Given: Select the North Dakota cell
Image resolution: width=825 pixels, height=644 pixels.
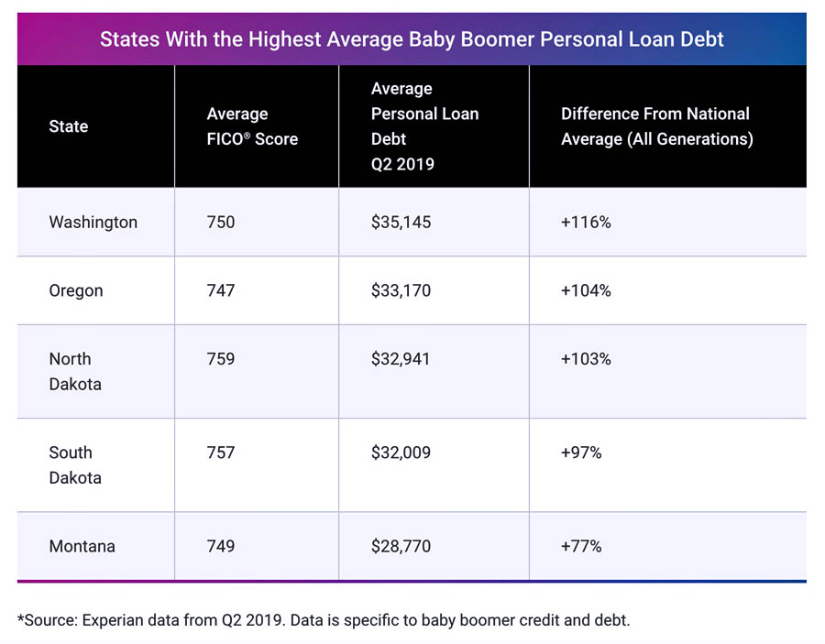Looking at the screenshot, I should coord(75,371).
